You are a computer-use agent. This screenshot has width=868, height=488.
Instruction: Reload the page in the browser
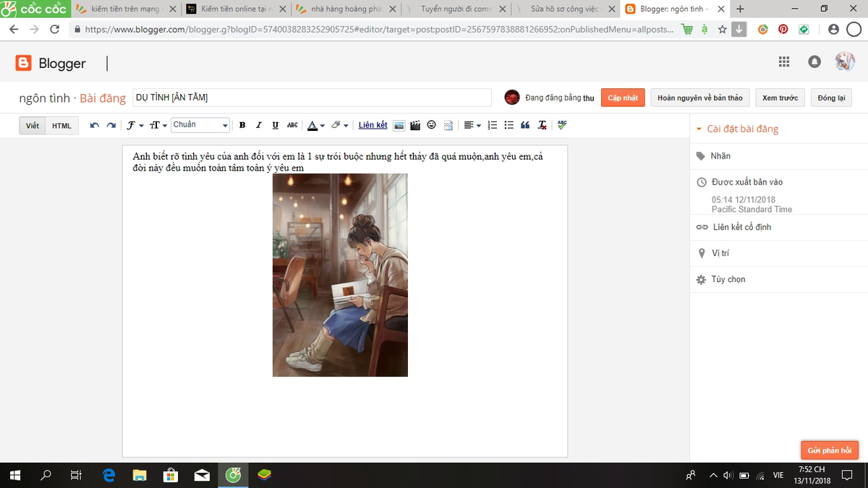[55, 30]
